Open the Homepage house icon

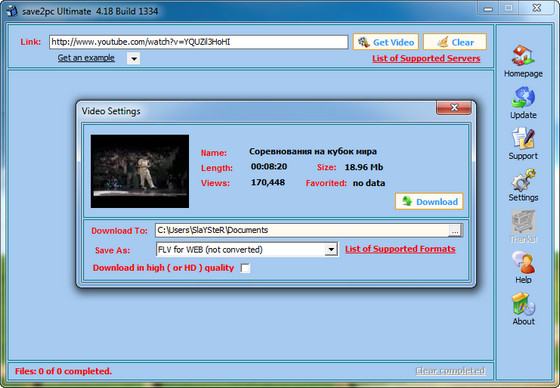coord(523,55)
